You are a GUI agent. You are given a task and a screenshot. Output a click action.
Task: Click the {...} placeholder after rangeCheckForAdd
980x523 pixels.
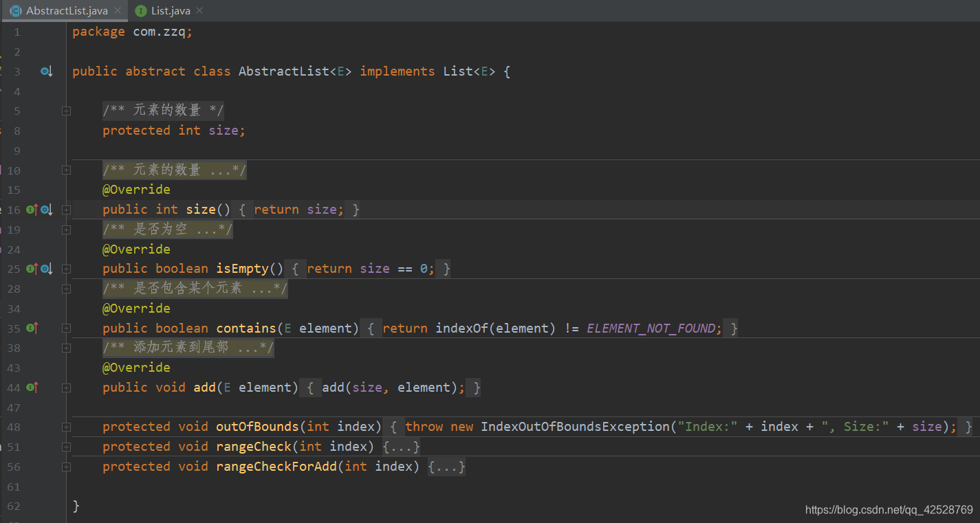pos(446,467)
